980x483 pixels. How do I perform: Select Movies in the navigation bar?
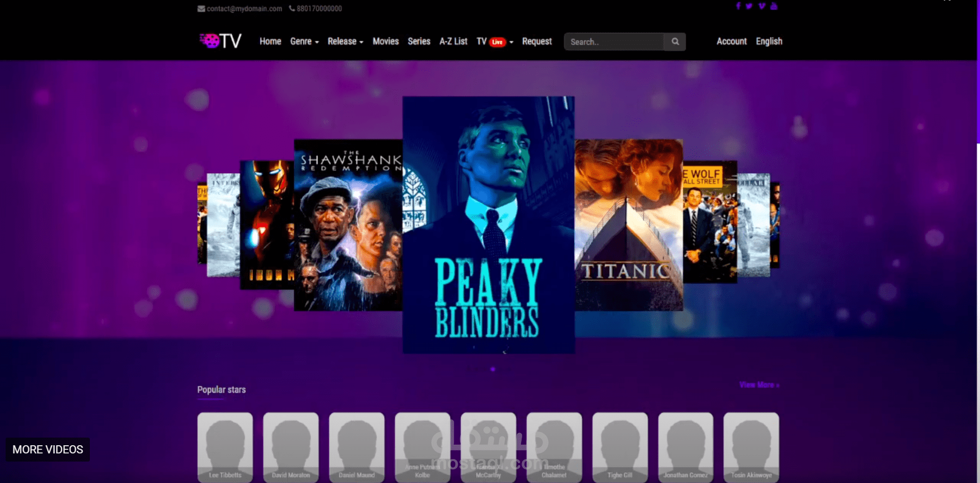[385, 41]
